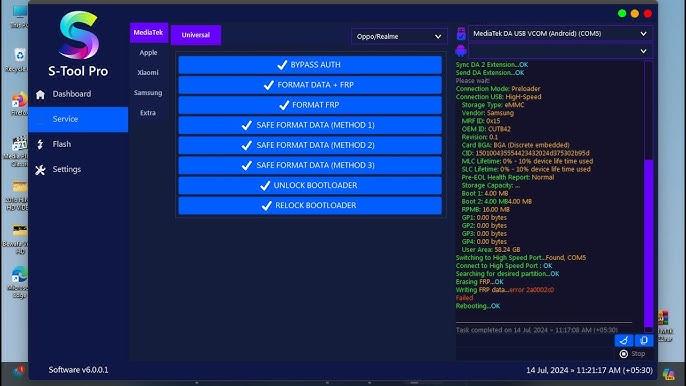
Task: Switch to the MediaTek tab
Action: point(148,32)
